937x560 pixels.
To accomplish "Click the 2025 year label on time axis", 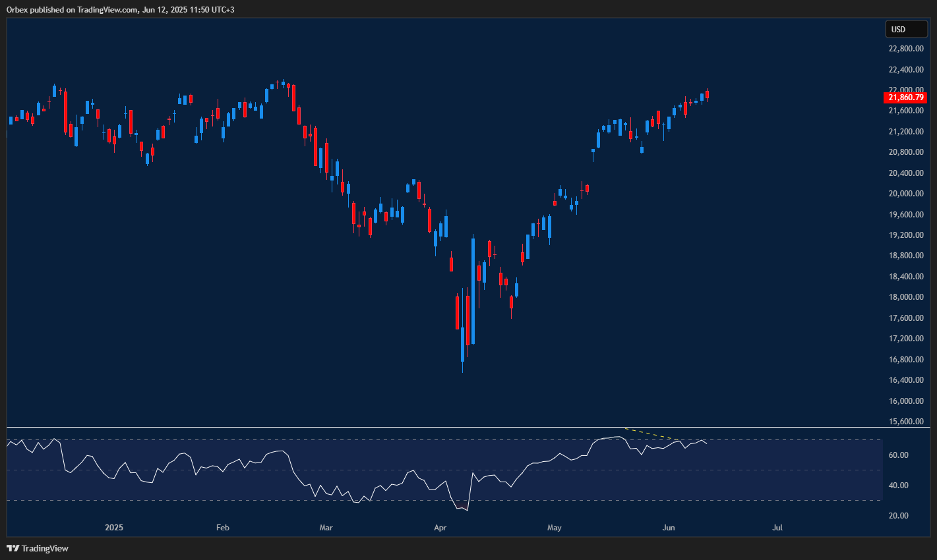I will click(x=114, y=528).
